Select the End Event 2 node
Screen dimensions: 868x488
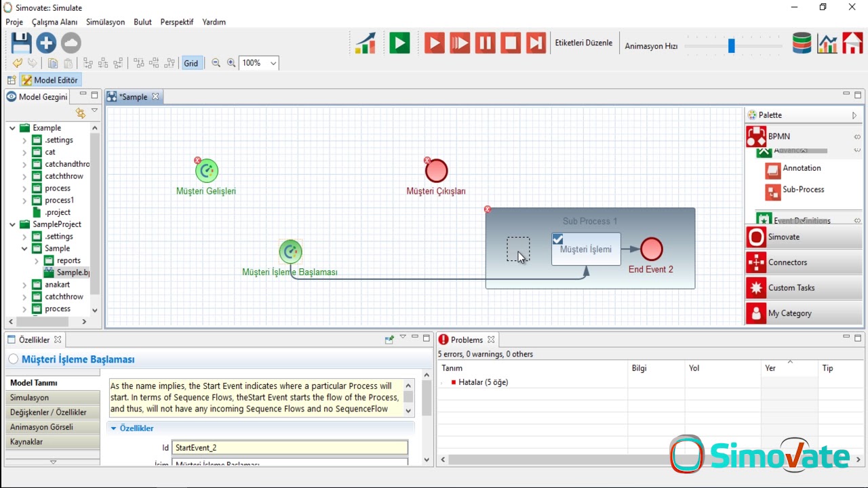(x=652, y=249)
